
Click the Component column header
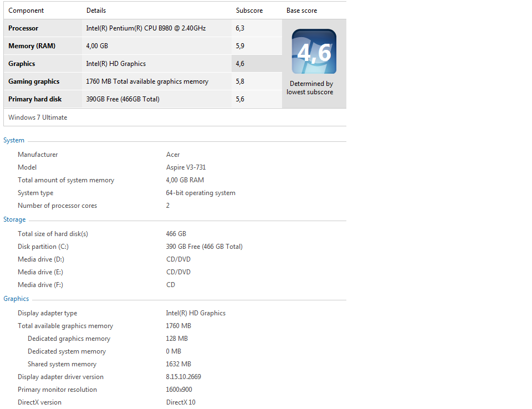tap(26, 11)
